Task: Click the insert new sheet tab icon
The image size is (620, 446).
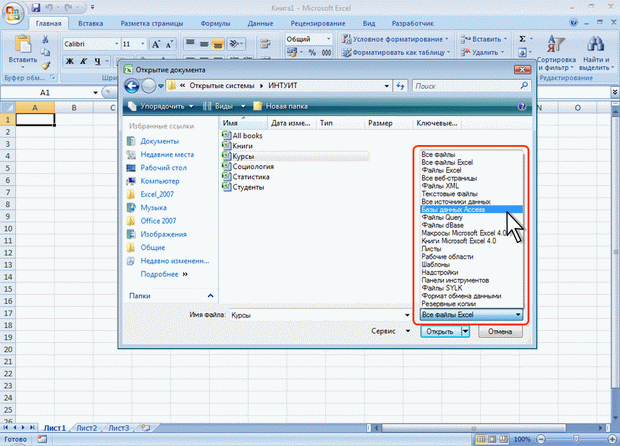Action: coord(146,427)
